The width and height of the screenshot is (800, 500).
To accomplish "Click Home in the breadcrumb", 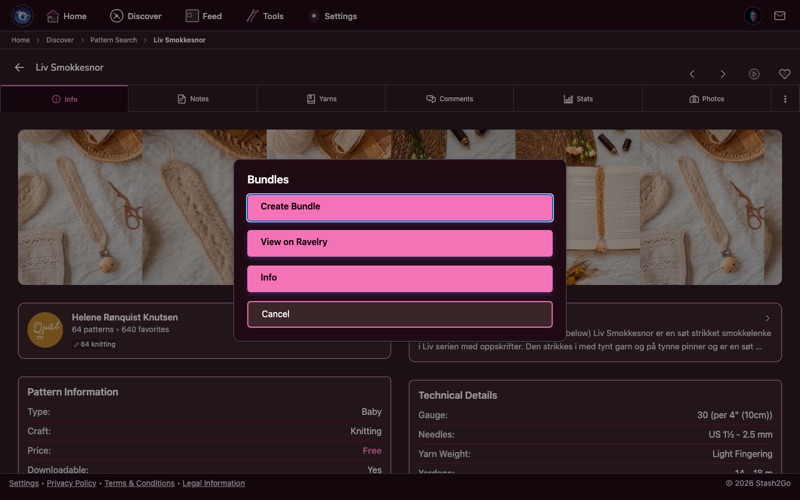I will tap(20, 40).
